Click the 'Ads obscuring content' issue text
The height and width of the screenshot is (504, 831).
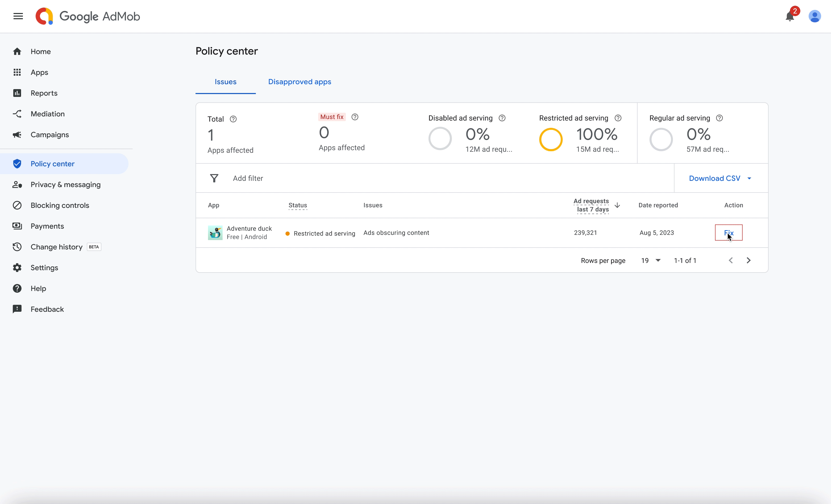[x=396, y=233]
